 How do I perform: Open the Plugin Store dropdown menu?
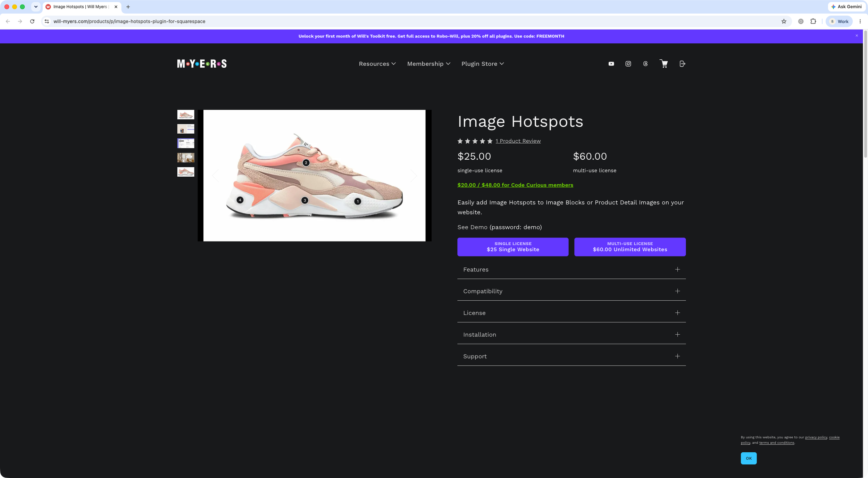click(483, 64)
